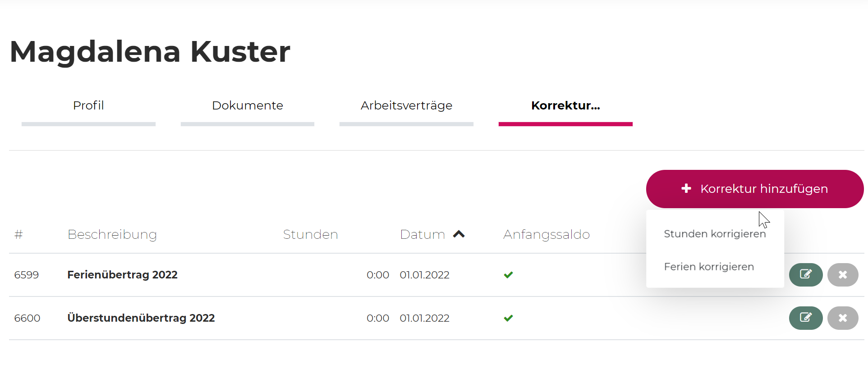The width and height of the screenshot is (868, 369).
Task: Delete the Überstundenübertrag 2022 correction entry
Action: (x=842, y=318)
